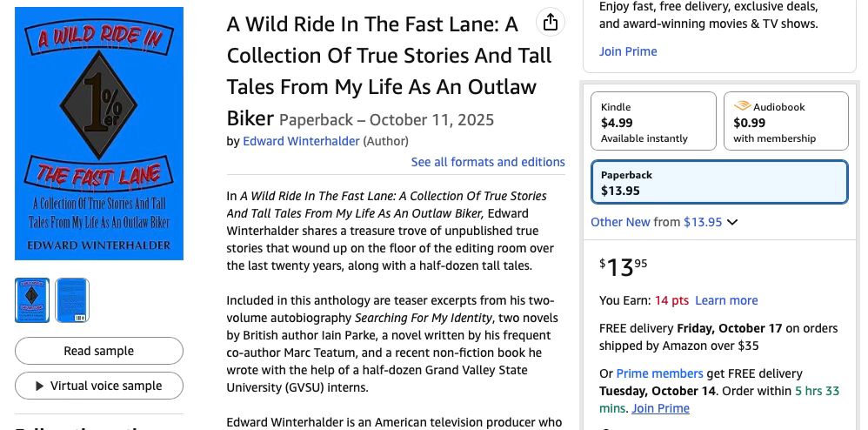Click Join Prime in top banner
This screenshot has width=868, height=430.
click(x=628, y=51)
